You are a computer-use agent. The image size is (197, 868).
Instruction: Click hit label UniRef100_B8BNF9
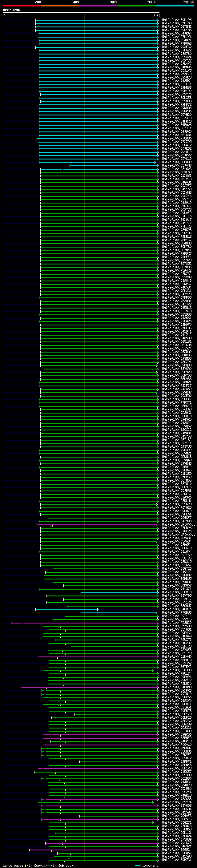[x=177, y=738]
